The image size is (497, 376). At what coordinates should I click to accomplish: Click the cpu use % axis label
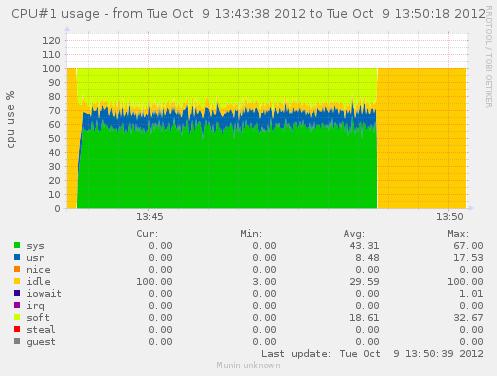[10, 119]
